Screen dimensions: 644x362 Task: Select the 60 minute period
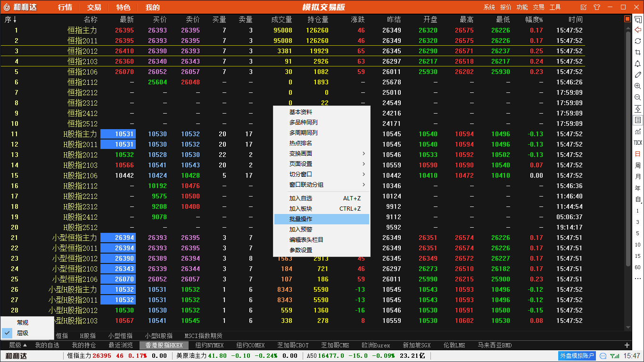(x=638, y=267)
